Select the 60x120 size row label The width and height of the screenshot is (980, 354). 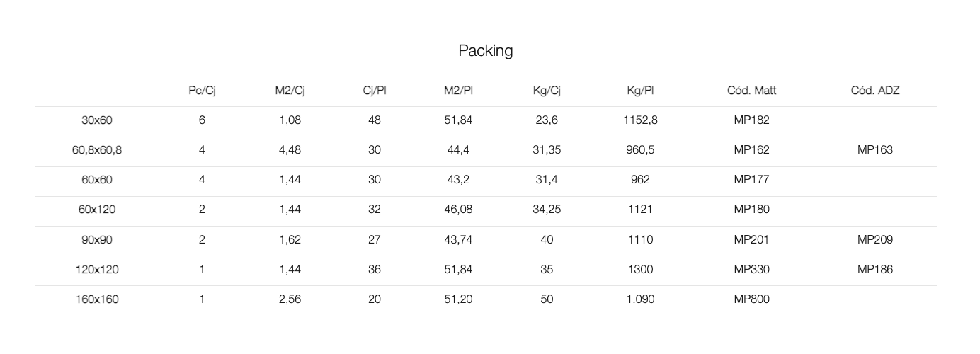[97, 210]
